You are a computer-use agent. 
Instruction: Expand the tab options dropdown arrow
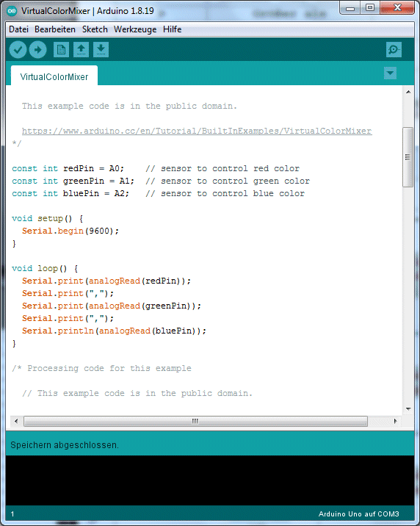coord(390,73)
